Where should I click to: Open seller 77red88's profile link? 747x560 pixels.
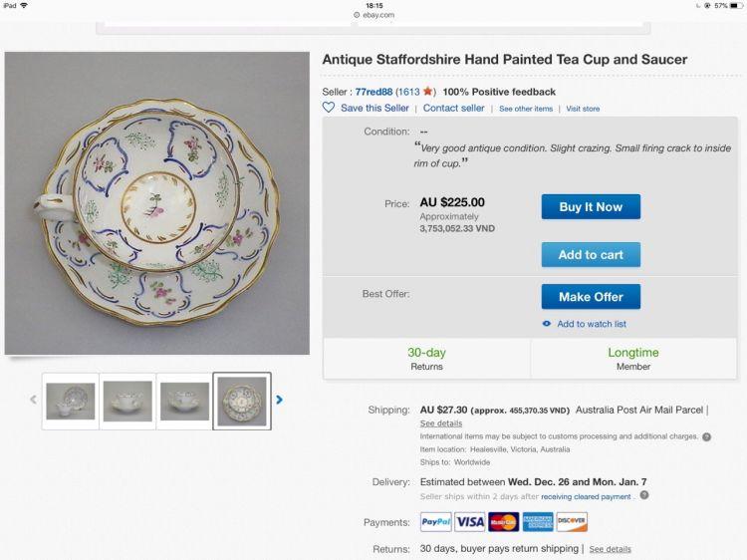(x=374, y=92)
